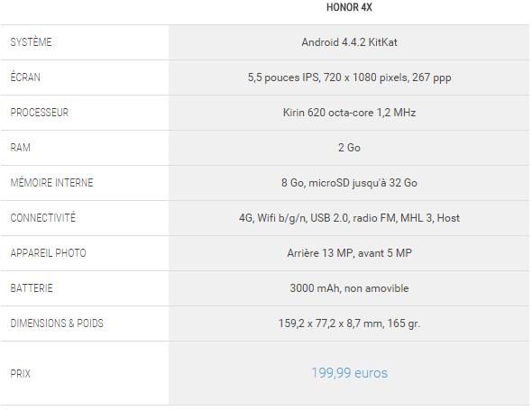Click the HONOR 4X column header
This screenshot has width=532, height=410.
point(349,7)
